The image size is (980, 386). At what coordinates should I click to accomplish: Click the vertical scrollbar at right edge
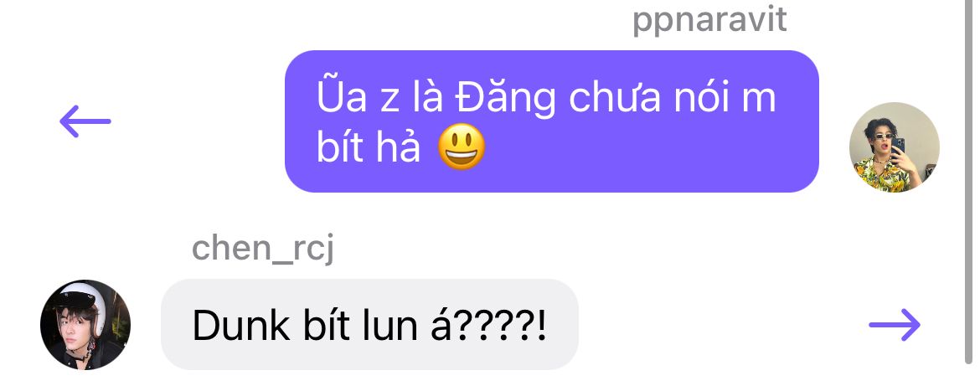coord(969,181)
